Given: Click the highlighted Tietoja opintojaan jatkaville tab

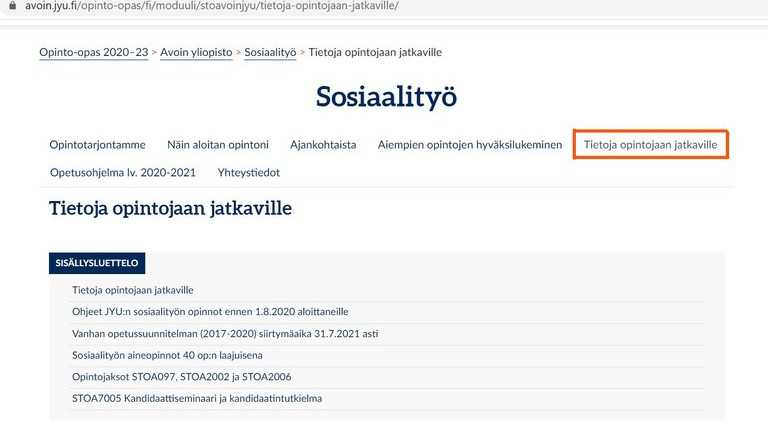Looking at the screenshot, I should pyautogui.click(x=650, y=145).
